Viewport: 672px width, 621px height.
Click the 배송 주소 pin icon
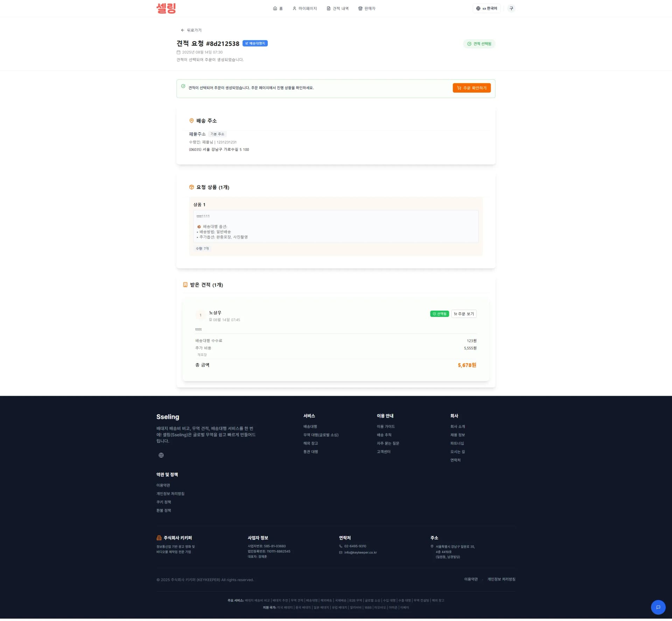pyautogui.click(x=191, y=121)
